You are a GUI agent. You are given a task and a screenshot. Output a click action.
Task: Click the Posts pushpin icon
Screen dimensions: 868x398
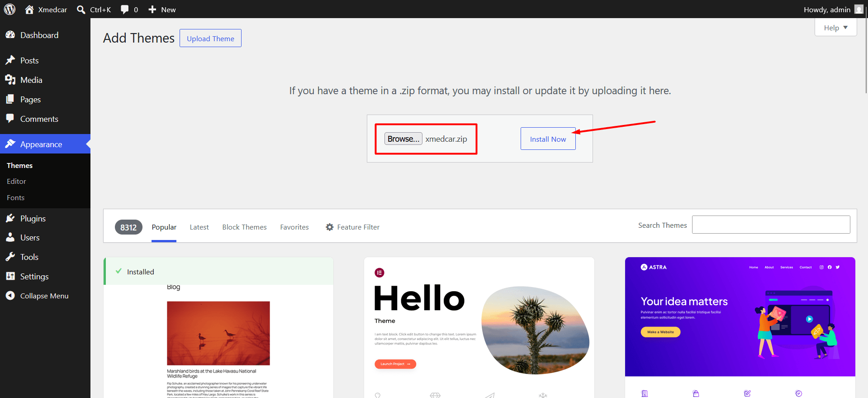coord(10,60)
